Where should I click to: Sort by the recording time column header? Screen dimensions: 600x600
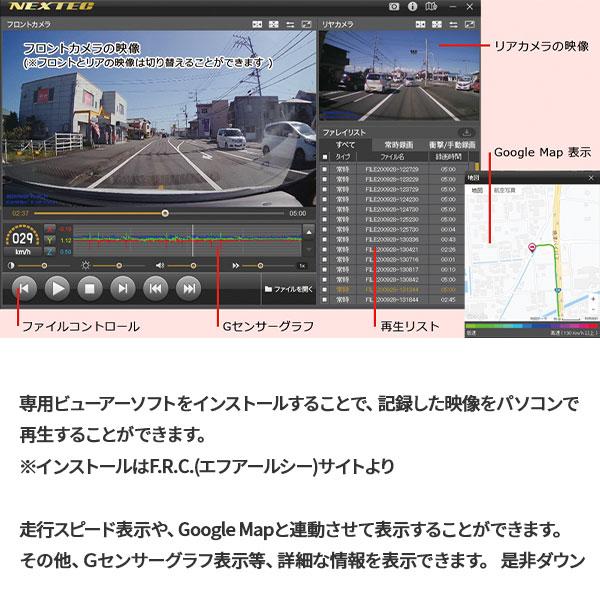coord(448,157)
